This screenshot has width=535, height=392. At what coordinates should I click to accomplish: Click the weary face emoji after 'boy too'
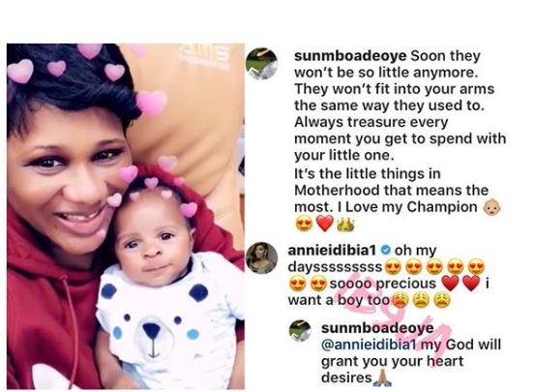tap(400, 300)
